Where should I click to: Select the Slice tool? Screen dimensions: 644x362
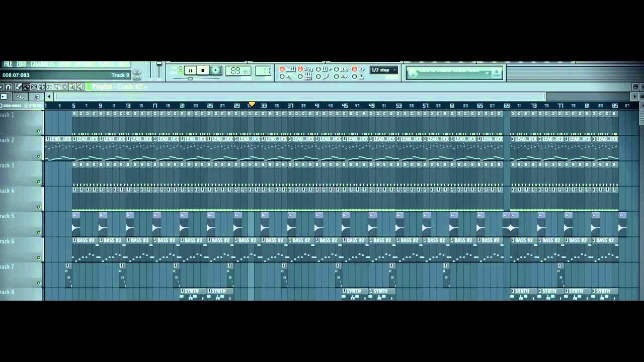click(57, 86)
